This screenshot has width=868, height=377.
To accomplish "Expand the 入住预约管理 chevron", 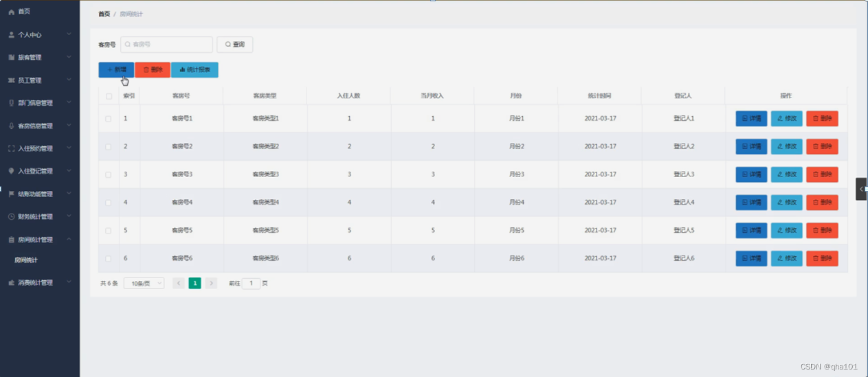I will pyautogui.click(x=69, y=148).
